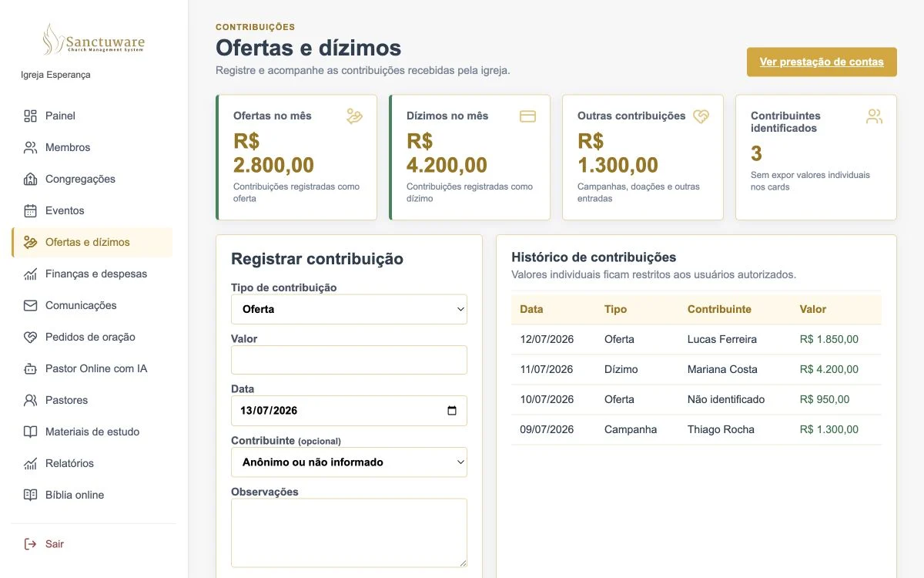Click the Pastores person icon
Image resolution: width=924 pixels, height=578 pixels.
30,400
